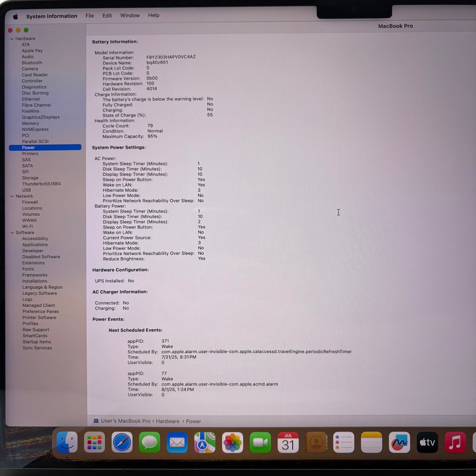Open the Apple menu
Screen dimensions: 476x476
point(15,17)
